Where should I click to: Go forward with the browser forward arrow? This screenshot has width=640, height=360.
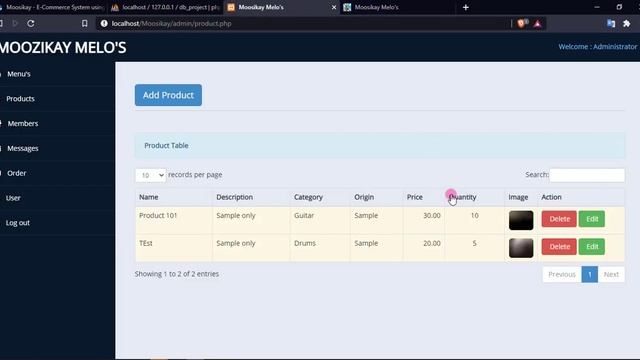click(x=15, y=24)
